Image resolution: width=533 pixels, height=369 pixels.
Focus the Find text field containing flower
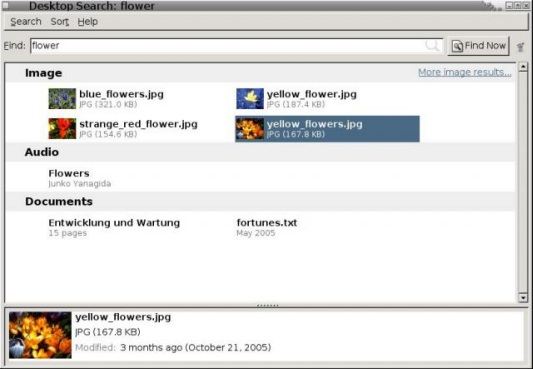click(237, 46)
